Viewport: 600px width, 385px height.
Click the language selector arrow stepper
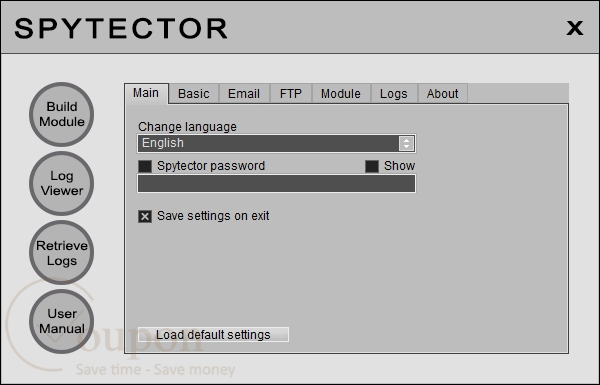pos(406,144)
